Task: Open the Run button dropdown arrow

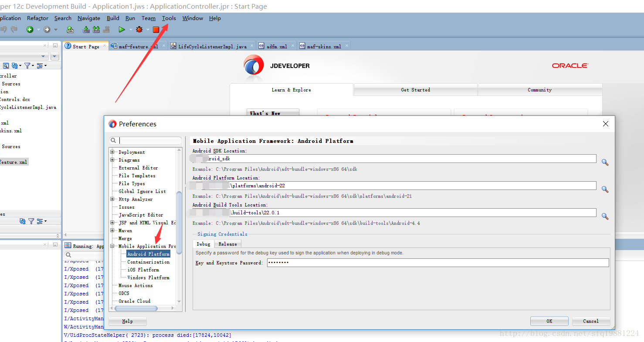Action: click(130, 30)
